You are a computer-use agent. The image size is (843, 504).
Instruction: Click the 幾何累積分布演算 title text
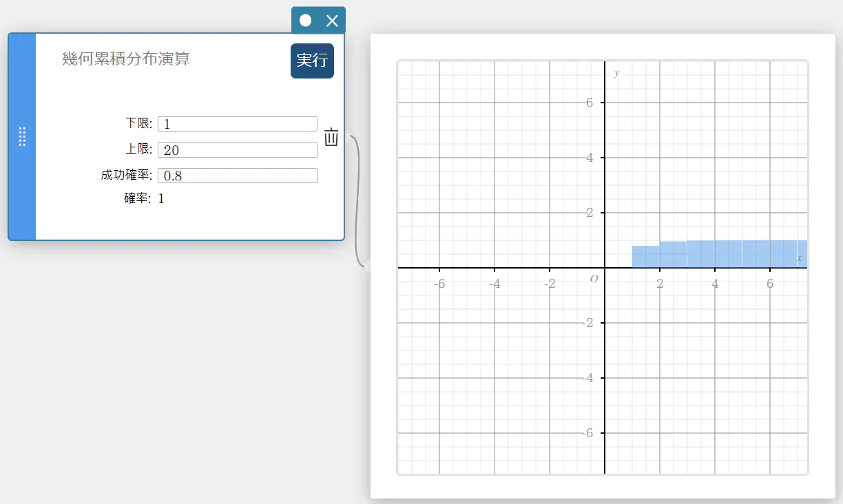126,59
